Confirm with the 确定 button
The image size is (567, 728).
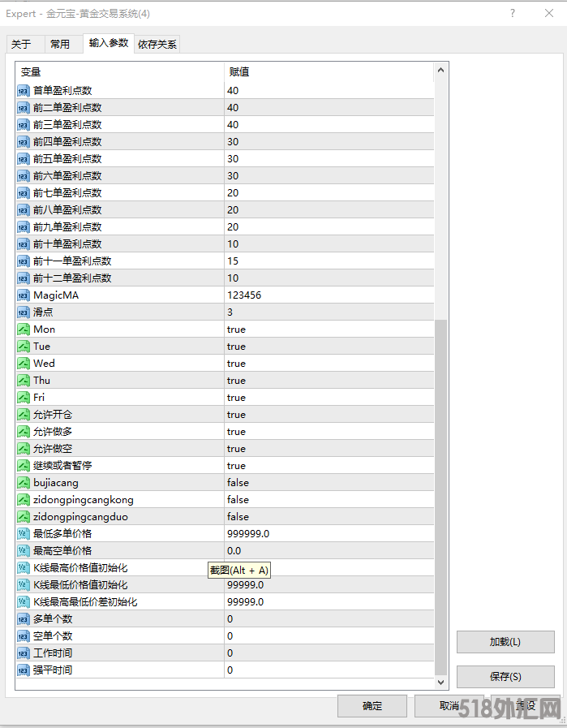[x=372, y=706]
